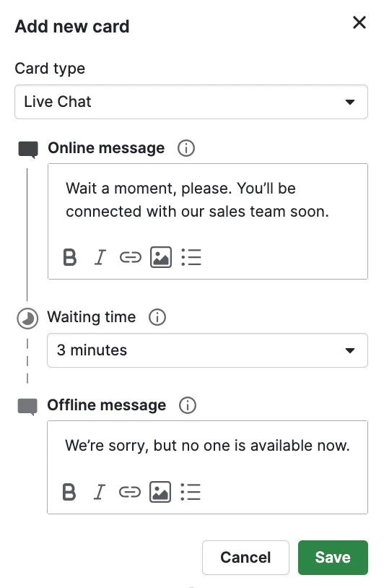Add bullet list in Online message editor
Screen dimensions: 384x588
191,257
